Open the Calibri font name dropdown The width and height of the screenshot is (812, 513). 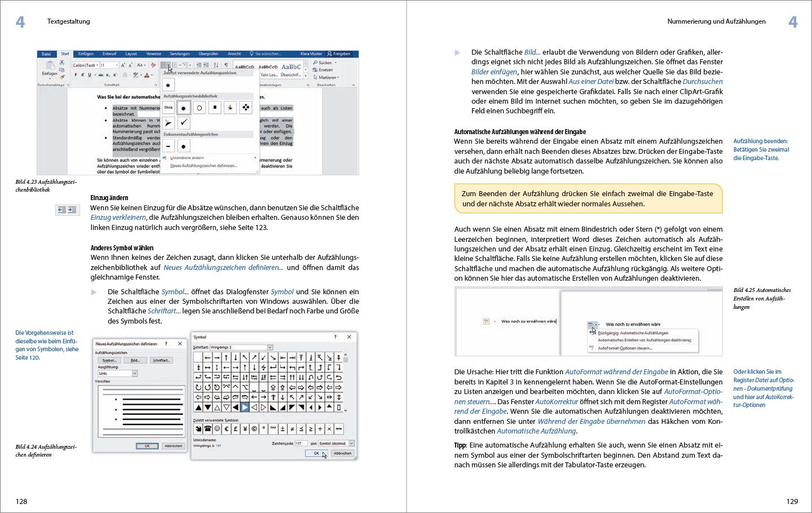(98, 65)
